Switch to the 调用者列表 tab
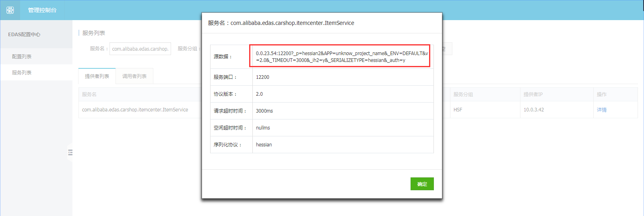The height and width of the screenshot is (216, 644). (134, 76)
